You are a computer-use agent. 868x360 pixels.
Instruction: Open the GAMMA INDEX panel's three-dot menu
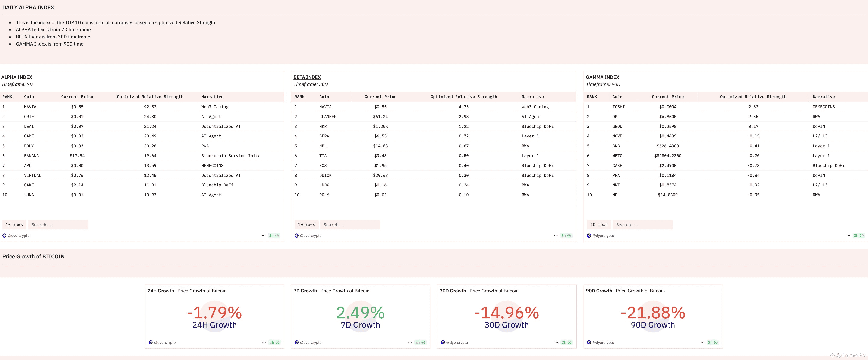tap(848, 236)
